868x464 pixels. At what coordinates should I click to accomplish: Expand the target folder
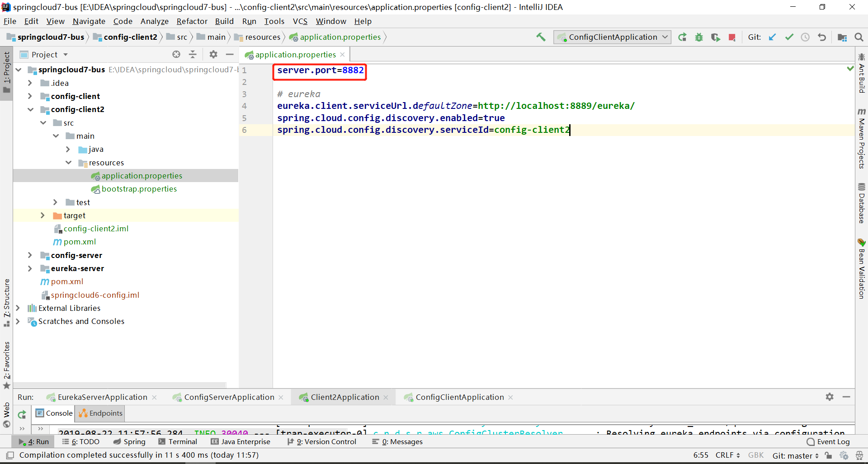pos(42,216)
